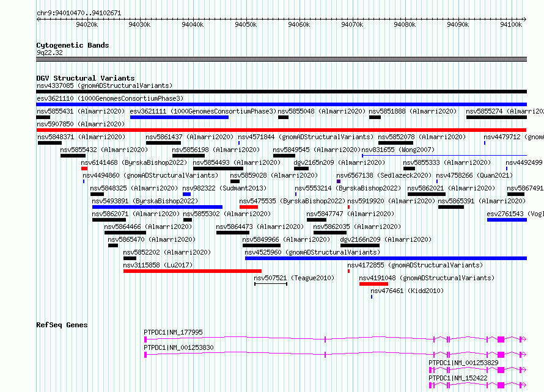The width and height of the screenshot is (544, 392).
Task: Click the nsv5854493 (Almarri2020) label
Action: [237, 162]
